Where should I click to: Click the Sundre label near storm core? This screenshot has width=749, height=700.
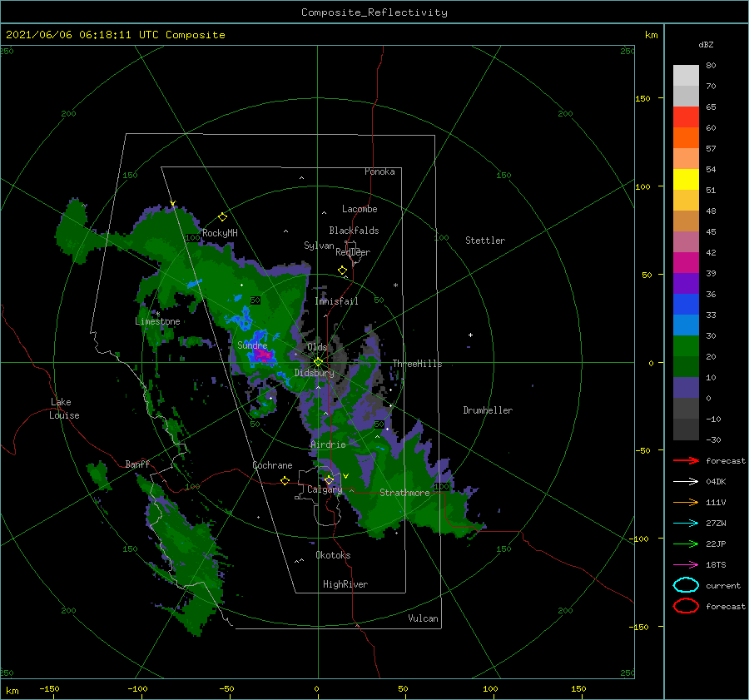[252, 345]
